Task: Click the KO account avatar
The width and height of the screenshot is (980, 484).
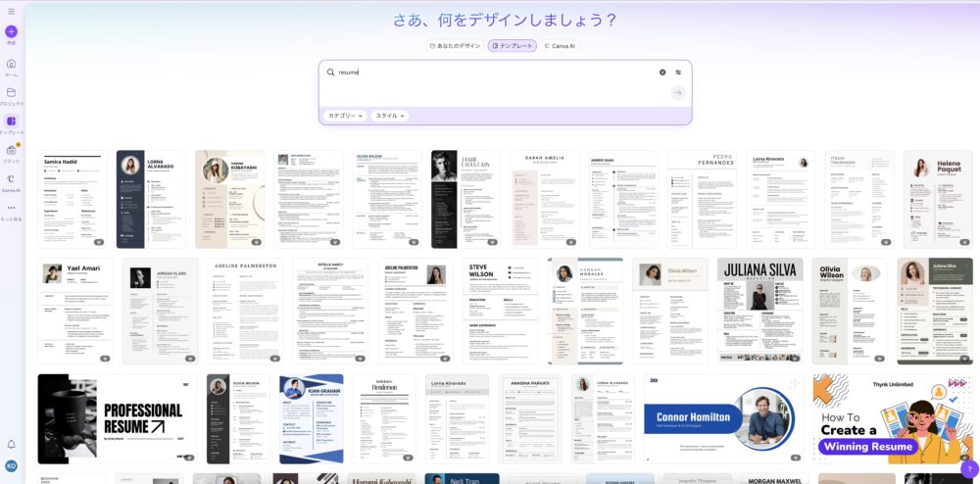Action: pos(11,466)
